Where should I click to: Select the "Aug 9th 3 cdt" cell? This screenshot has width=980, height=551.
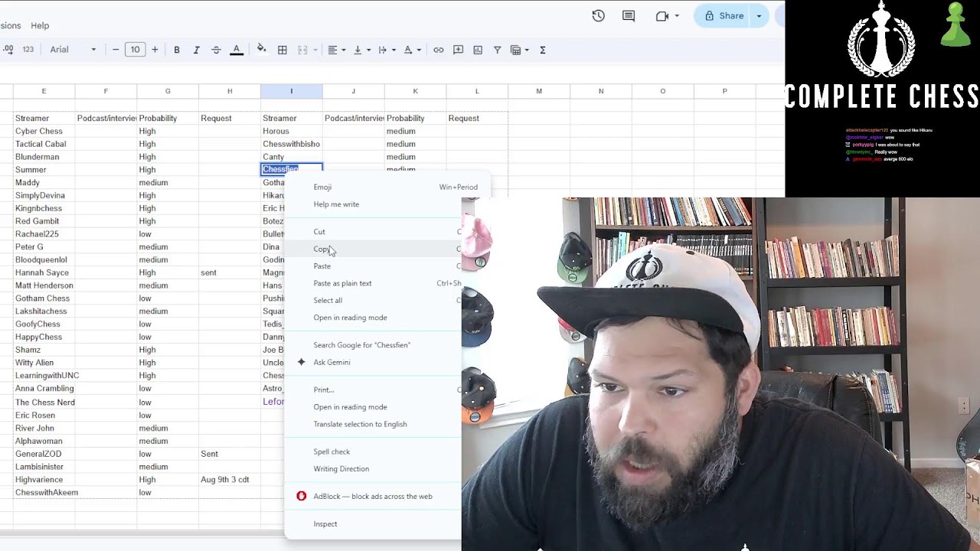(230, 479)
